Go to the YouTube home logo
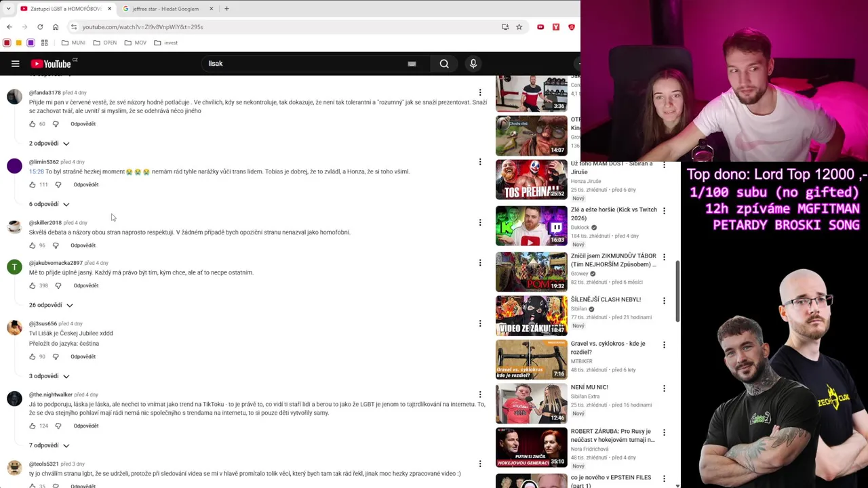This screenshot has height=488, width=868. point(51,64)
